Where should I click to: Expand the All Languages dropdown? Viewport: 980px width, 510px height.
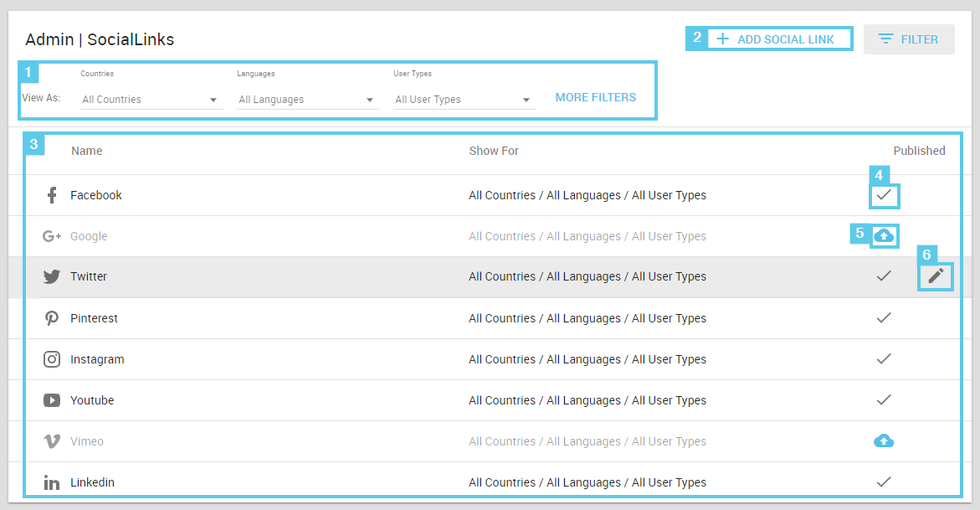[307, 100]
